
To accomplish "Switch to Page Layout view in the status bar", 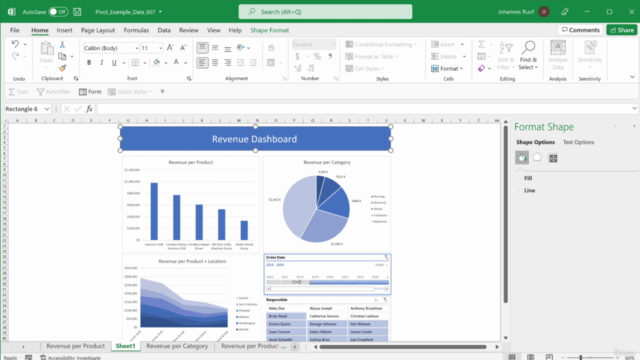I will [x=531, y=357].
